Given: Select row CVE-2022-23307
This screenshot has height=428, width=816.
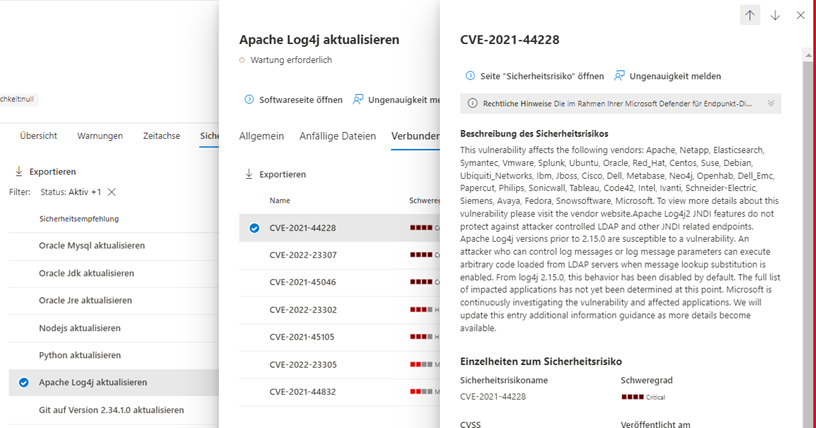Looking at the screenshot, I should (x=339, y=255).
